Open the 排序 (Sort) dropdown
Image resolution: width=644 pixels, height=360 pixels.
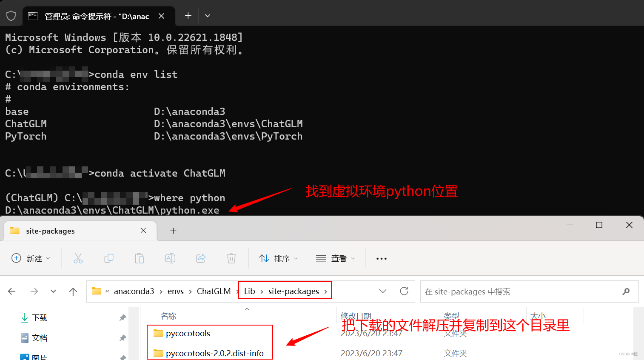tap(279, 258)
